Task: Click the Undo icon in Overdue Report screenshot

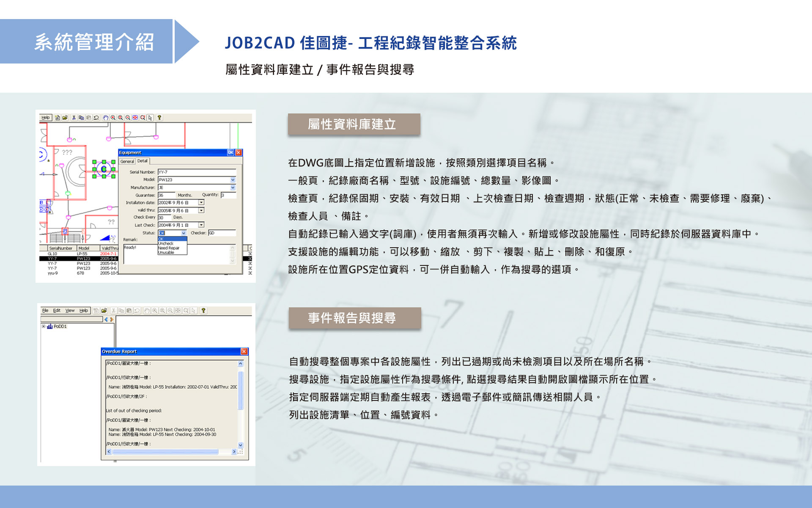Action: click(137, 310)
